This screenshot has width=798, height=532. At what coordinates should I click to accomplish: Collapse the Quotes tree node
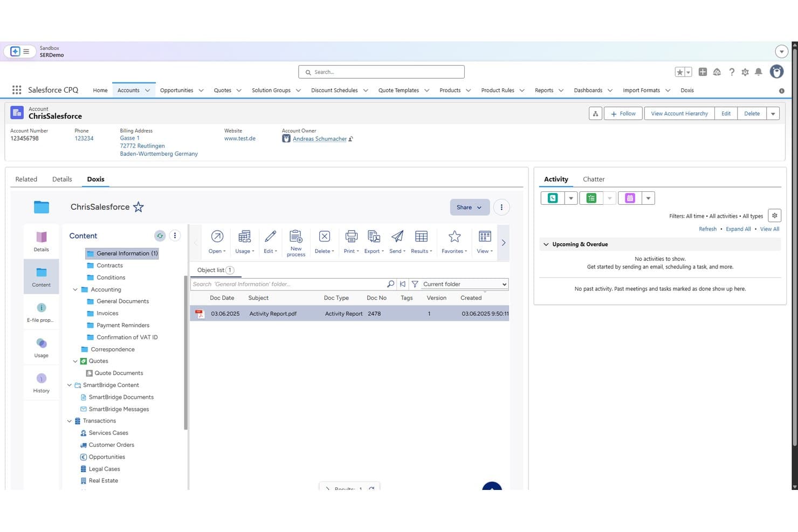pyautogui.click(x=75, y=361)
